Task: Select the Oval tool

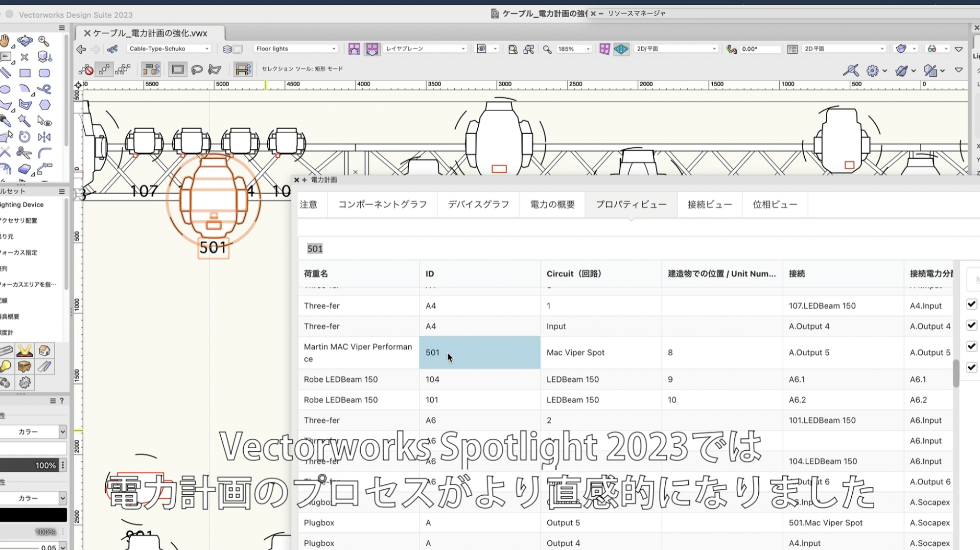Action: [x=5, y=90]
